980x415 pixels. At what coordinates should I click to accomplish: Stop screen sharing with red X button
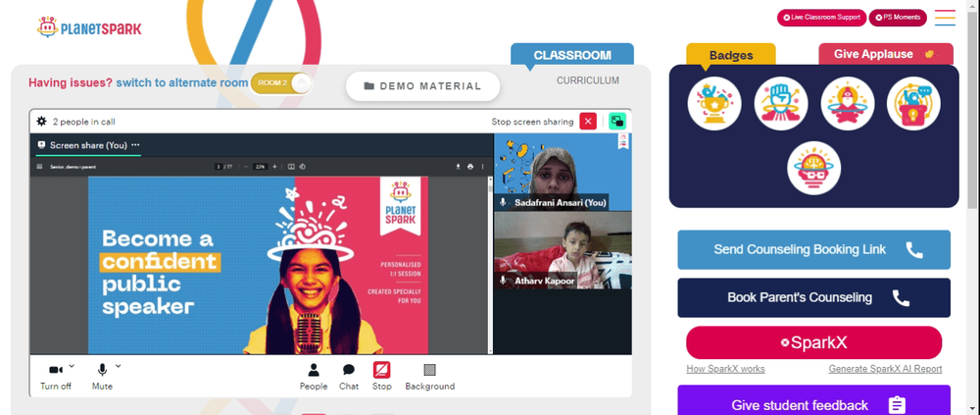coord(588,122)
